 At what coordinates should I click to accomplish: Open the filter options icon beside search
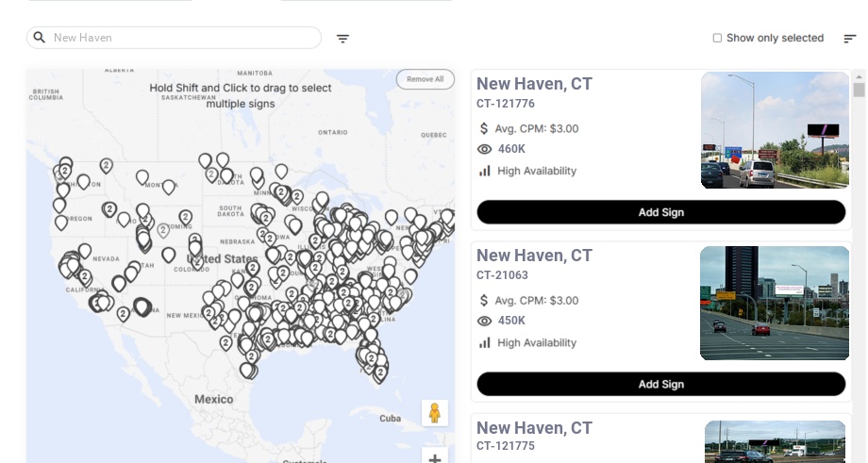click(342, 39)
